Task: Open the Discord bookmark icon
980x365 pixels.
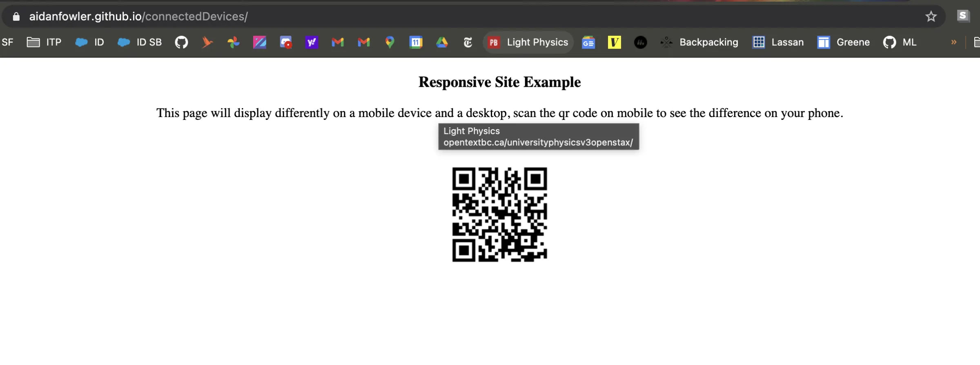Action: click(286, 42)
